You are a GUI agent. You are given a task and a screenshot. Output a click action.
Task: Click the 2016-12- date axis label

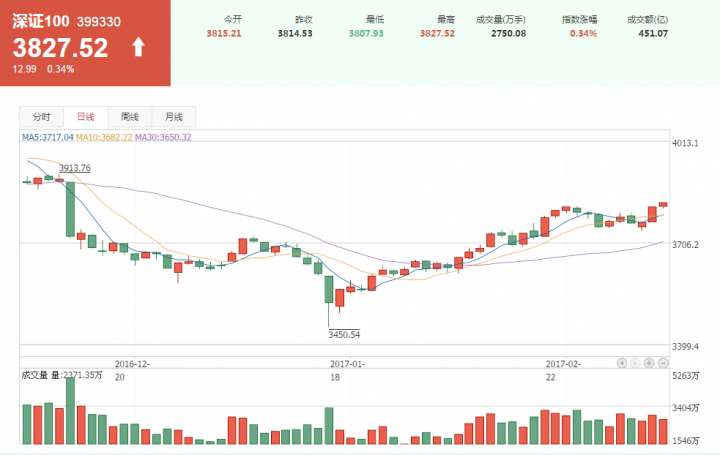pyautogui.click(x=132, y=364)
